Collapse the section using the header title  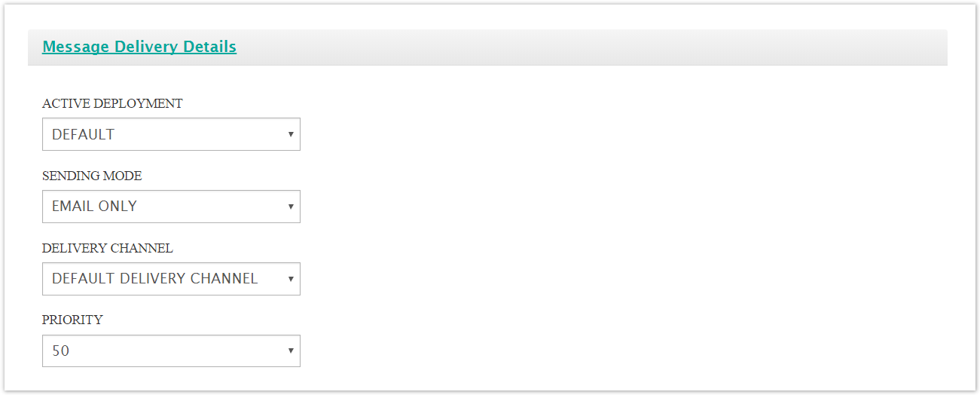tap(139, 47)
